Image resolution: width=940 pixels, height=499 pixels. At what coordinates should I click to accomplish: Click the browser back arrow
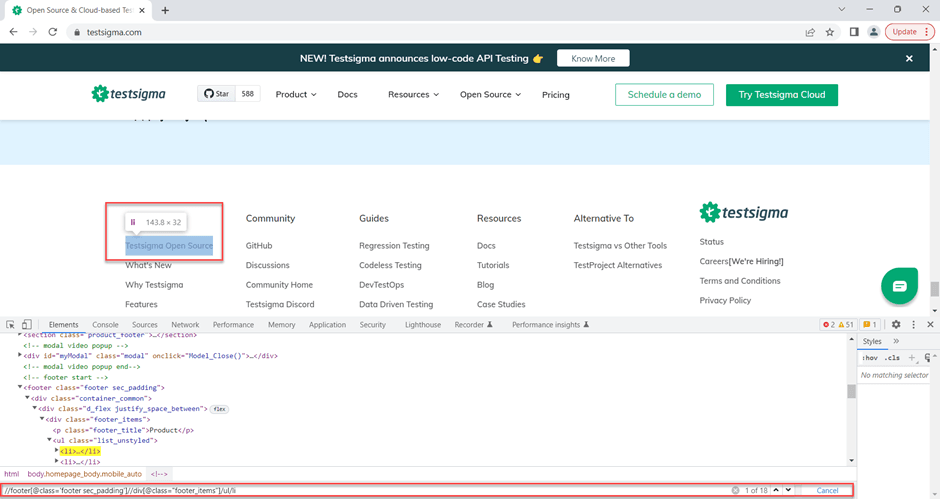[x=13, y=32]
